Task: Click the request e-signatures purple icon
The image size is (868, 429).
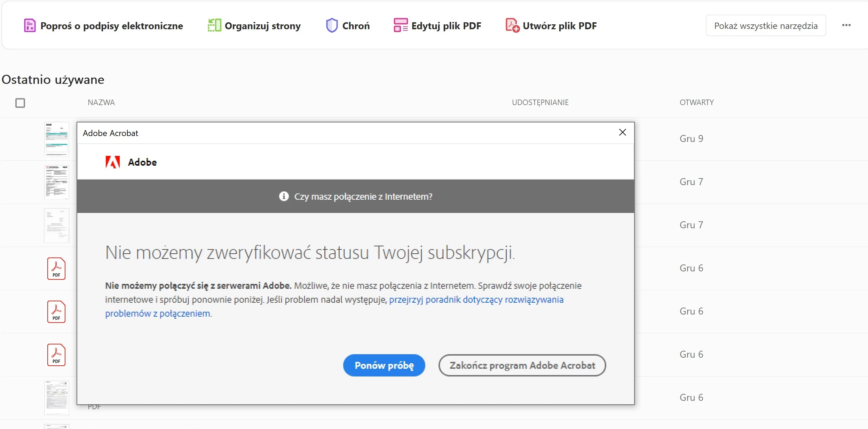Action: (x=30, y=25)
